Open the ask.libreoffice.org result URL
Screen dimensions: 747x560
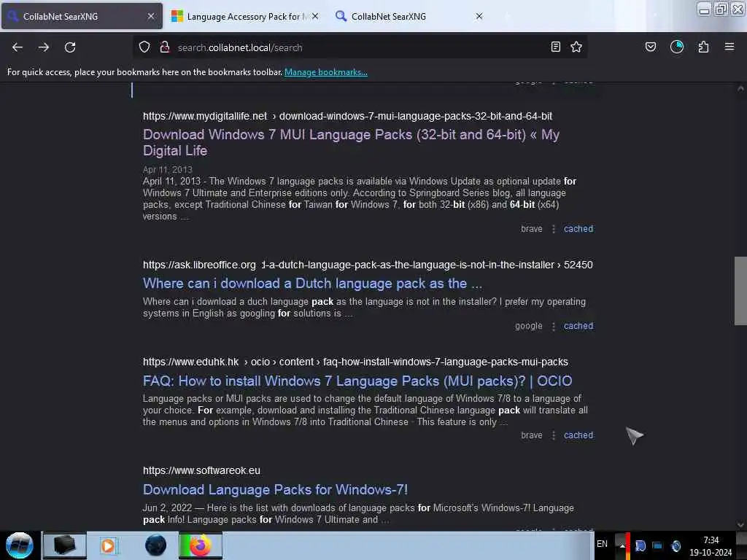click(x=368, y=265)
